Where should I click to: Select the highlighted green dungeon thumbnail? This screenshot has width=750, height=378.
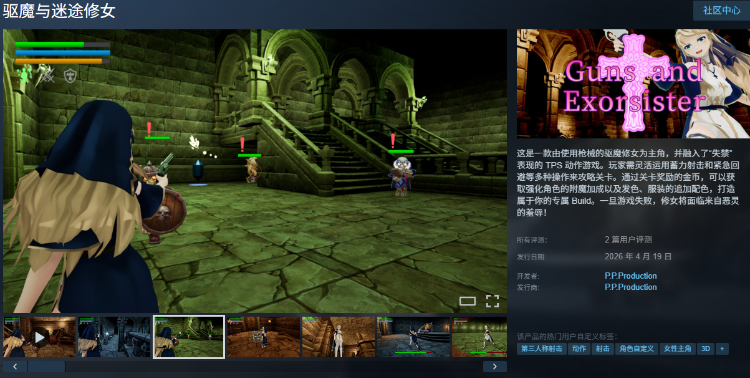point(189,337)
